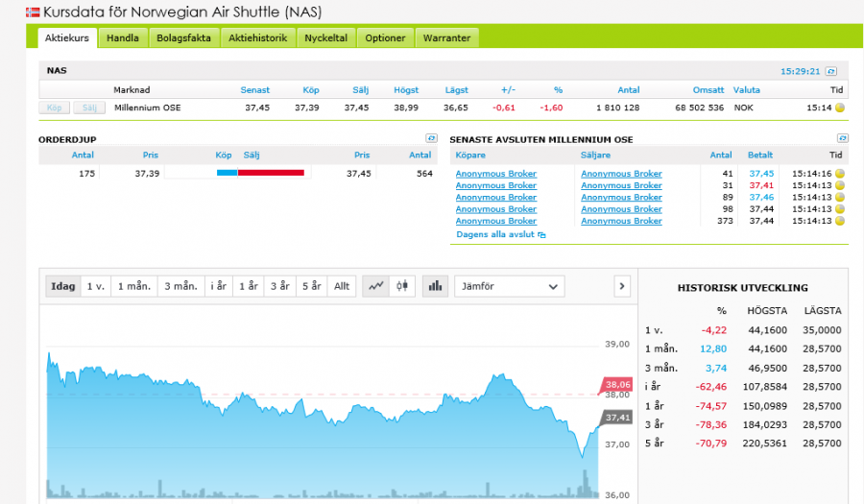Click the yellow delay icon in NAS row
The height and width of the screenshot is (504, 864).
840,108
